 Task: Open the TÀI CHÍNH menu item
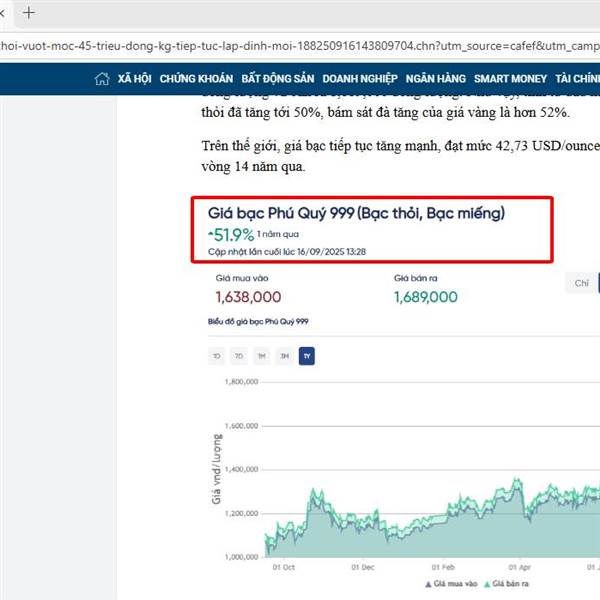[577, 79]
